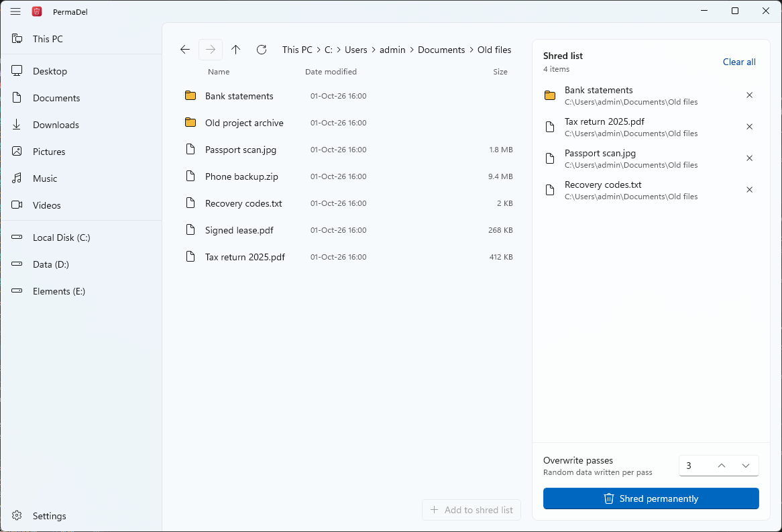Click Shred permanently button
Image resolution: width=782 pixels, height=532 pixels.
tap(651, 498)
